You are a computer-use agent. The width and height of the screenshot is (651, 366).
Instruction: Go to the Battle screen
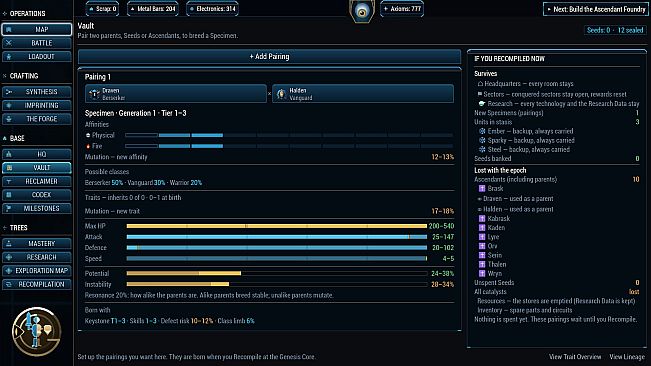point(37,43)
